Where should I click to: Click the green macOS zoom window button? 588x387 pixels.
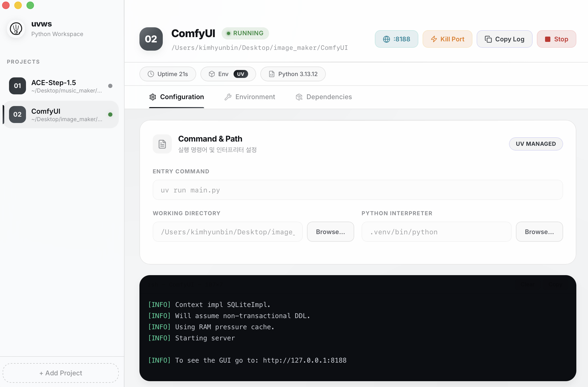pyautogui.click(x=30, y=5)
